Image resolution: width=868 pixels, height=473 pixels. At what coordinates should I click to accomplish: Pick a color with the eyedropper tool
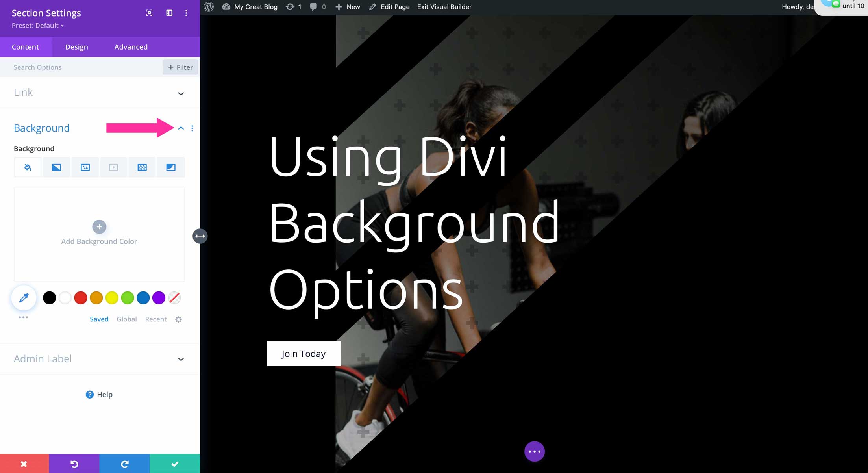click(x=24, y=298)
